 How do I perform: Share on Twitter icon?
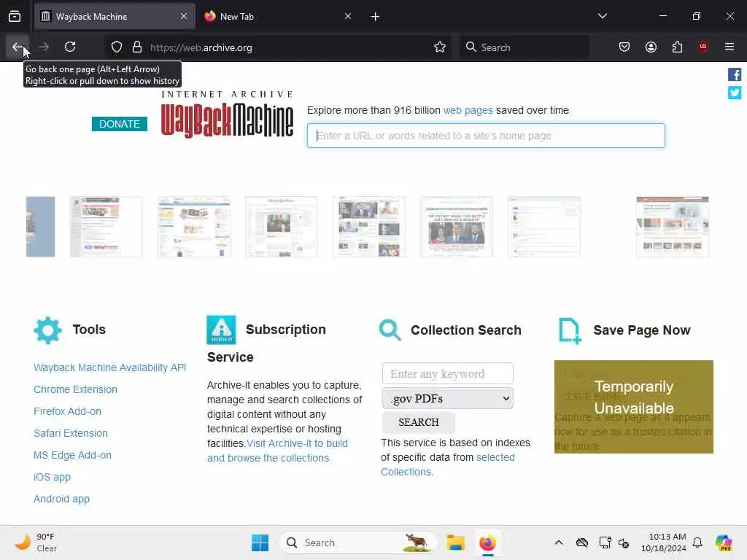point(734,93)
